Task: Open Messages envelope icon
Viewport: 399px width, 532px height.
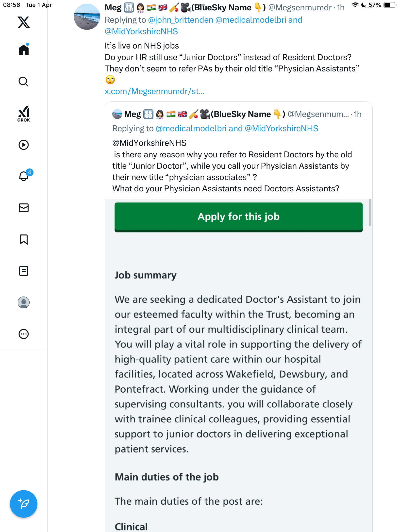Action: [24, 208]
